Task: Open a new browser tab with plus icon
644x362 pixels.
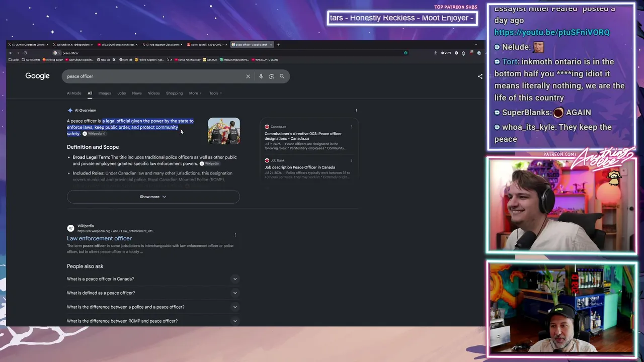Action: click(x=278, y=45)
